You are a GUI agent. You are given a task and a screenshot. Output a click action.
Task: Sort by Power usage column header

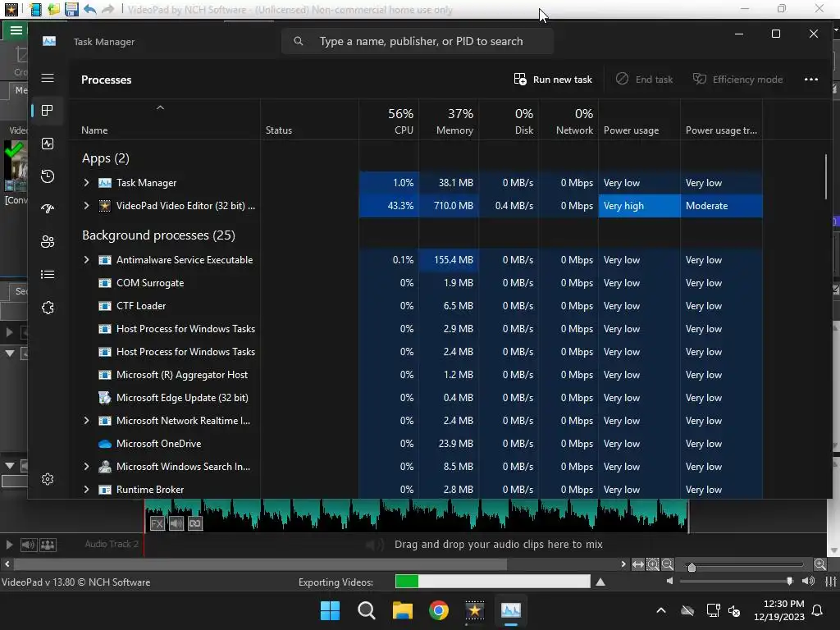(x=640, y=120)
